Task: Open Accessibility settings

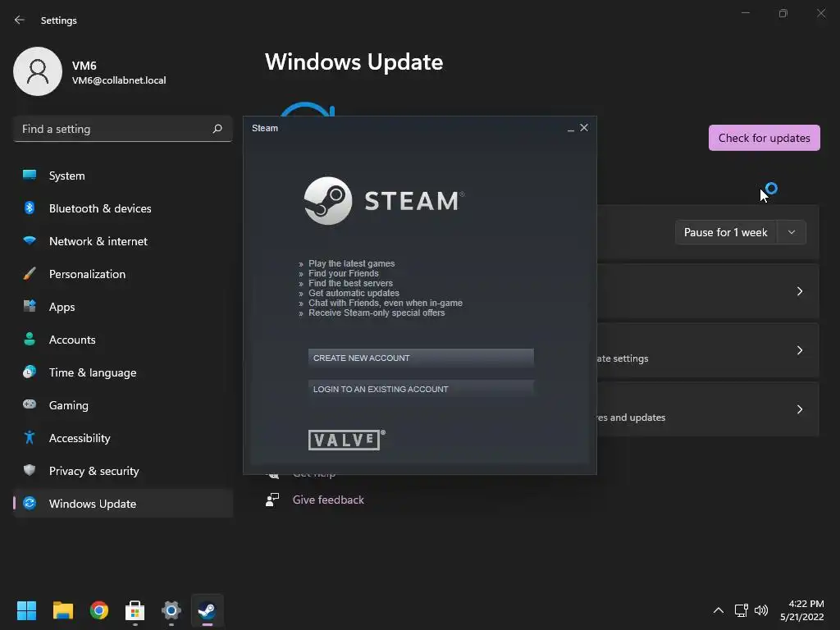Action: (x=123, y=438)
